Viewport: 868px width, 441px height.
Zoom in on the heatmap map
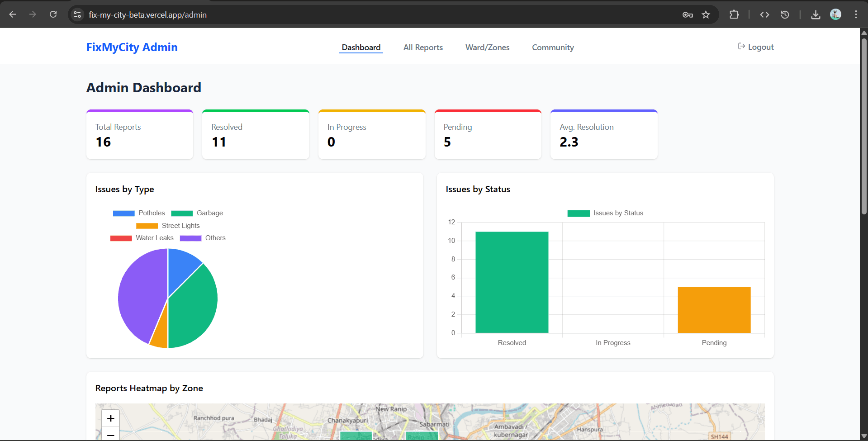tap(110, 418)
